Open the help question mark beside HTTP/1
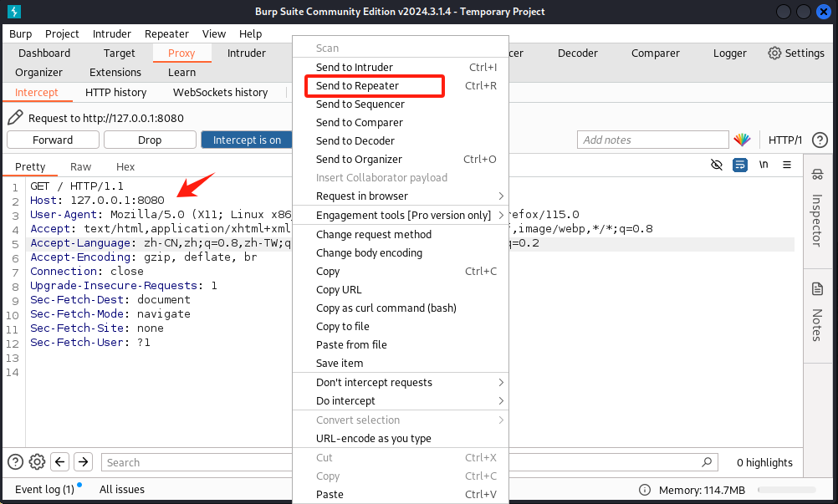 point(820,140)
